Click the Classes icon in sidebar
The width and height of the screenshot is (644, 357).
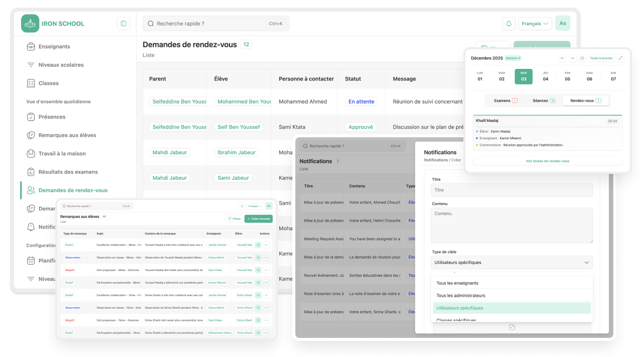pyautogui.click(x=31, y=83)
